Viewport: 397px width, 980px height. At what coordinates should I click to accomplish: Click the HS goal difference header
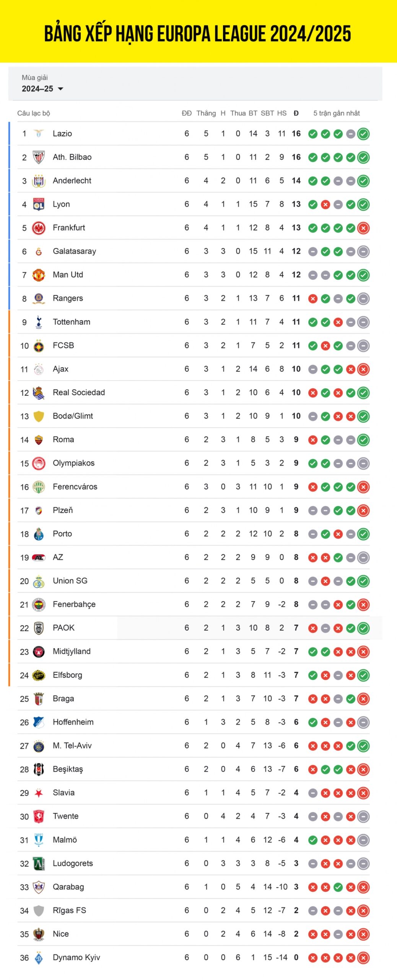tap(281, 113)
